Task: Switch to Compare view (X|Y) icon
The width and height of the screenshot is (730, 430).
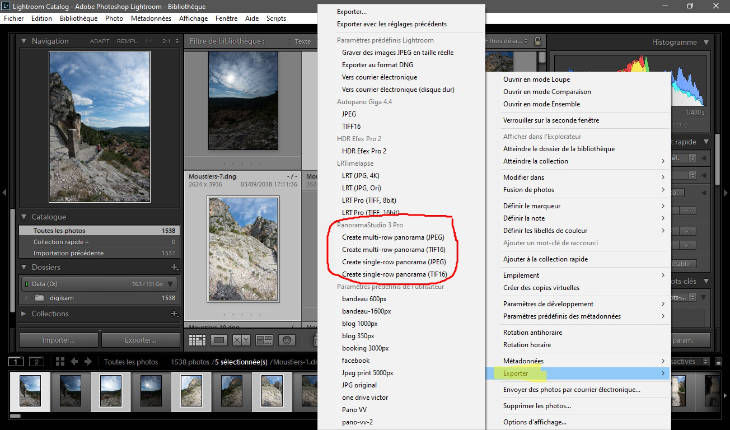Action: 241,340
